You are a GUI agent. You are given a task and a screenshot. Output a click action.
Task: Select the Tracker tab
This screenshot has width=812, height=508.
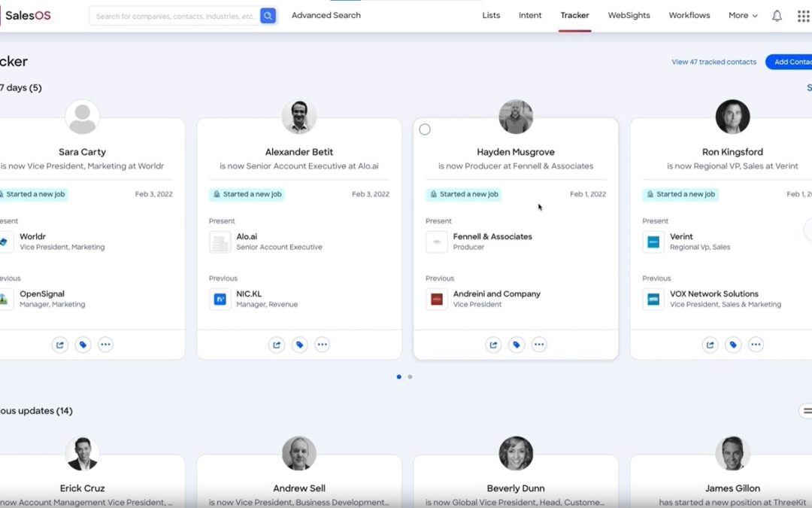(x=575, y=16)
